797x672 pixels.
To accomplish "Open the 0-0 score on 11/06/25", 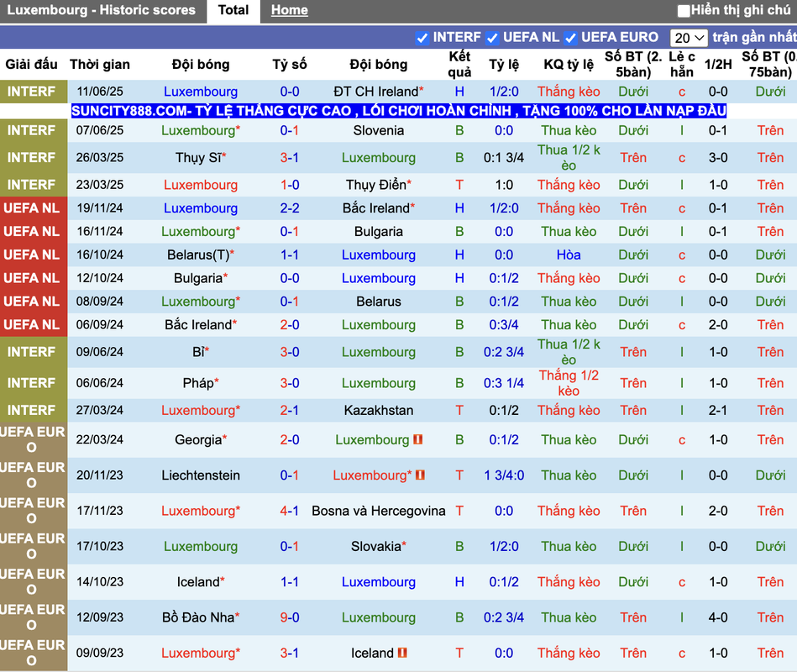I will pyautogui.click(x=290, y=92).
